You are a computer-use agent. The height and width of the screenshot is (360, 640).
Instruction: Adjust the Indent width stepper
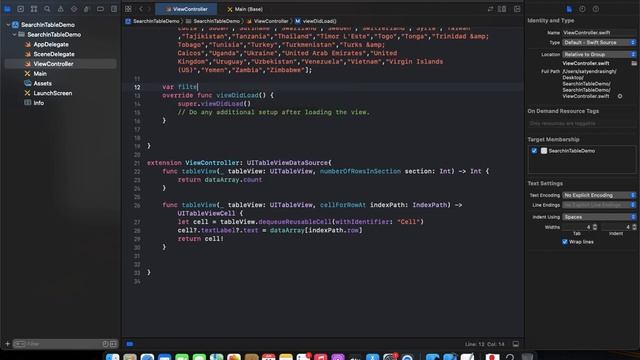[x=634, y=227]
